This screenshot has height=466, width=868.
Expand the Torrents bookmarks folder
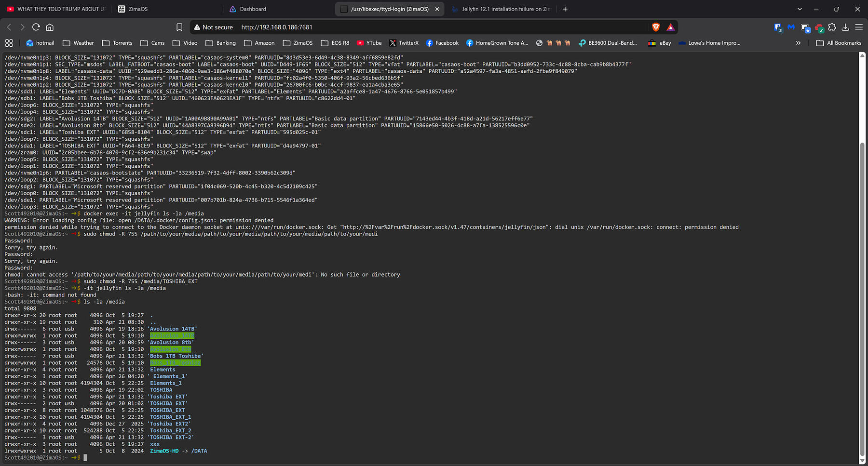117,43
